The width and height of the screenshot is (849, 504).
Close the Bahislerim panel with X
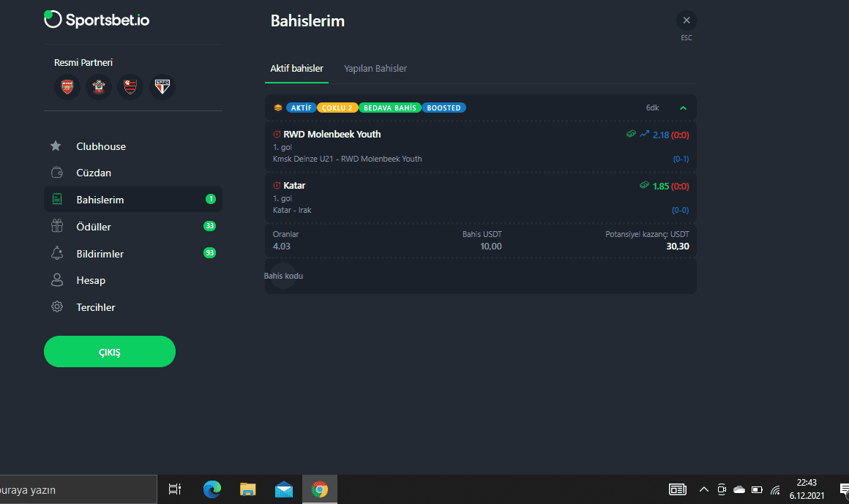click(x=687, y=20)
